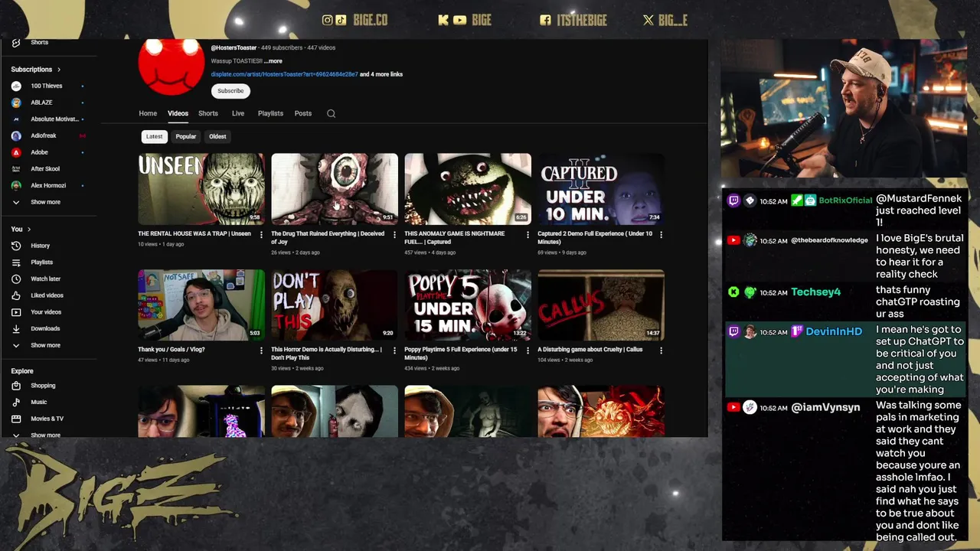Open Alex Hormozi subscription channel
The width and height of the screenshot is (980, 551).
point(47,185)
